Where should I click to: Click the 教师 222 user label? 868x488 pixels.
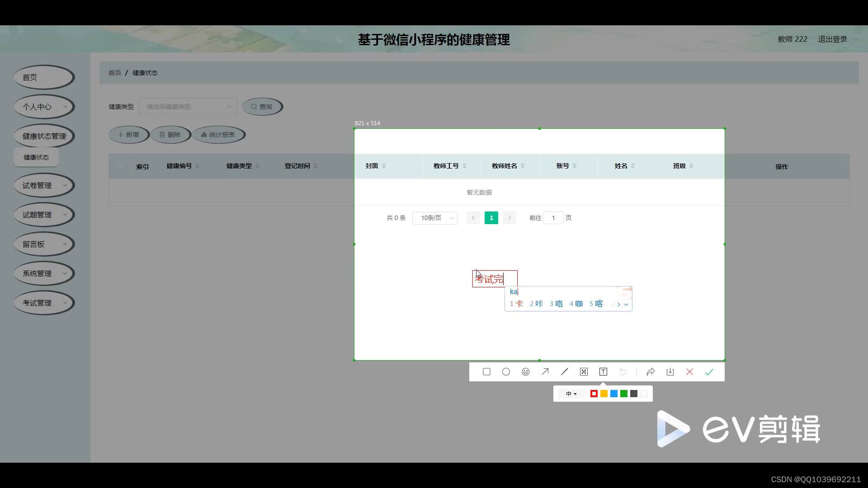[793, 39]
